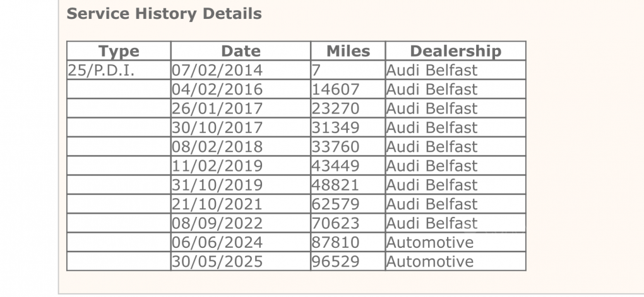Select the Date column header
This screenshot has width=644, height=297.
click(241, 51)
